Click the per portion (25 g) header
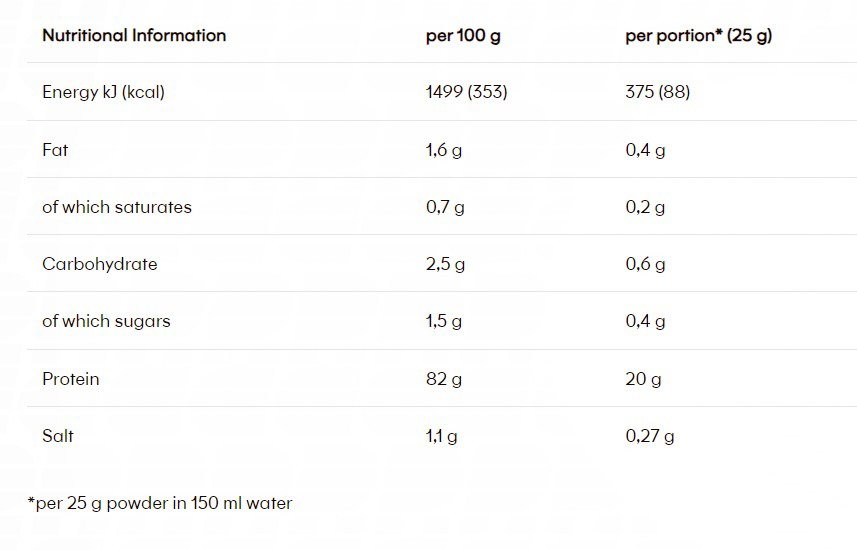This screenshot has height=550, width=857. (698, 35)
